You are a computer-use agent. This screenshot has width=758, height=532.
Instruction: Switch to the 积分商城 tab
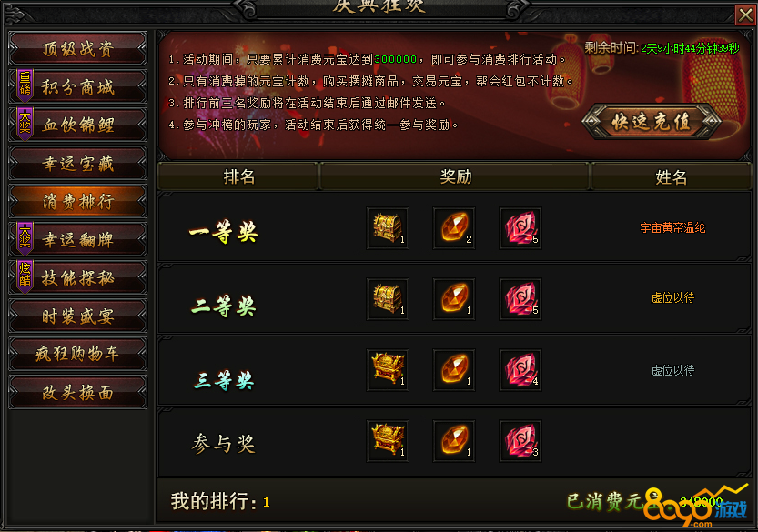[x=78, y=86]
